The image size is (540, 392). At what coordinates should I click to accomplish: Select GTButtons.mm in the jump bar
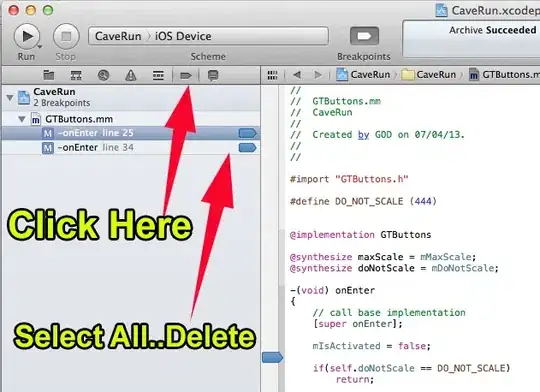[x=505, y=74]
